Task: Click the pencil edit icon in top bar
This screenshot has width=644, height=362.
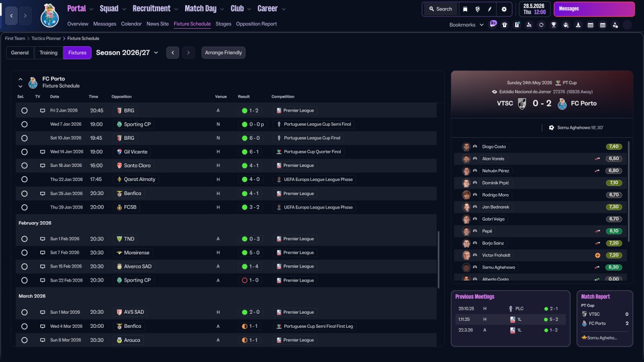Action: [490, 9]
